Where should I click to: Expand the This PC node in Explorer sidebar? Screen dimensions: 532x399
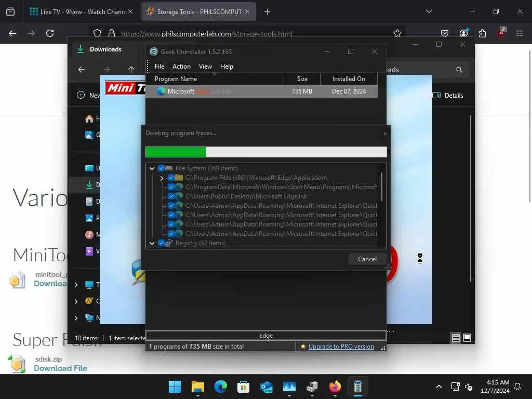coord(76,285)
